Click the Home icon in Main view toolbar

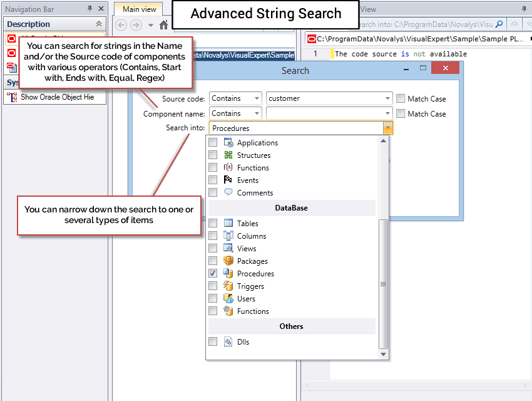click(x=163, y=25)
